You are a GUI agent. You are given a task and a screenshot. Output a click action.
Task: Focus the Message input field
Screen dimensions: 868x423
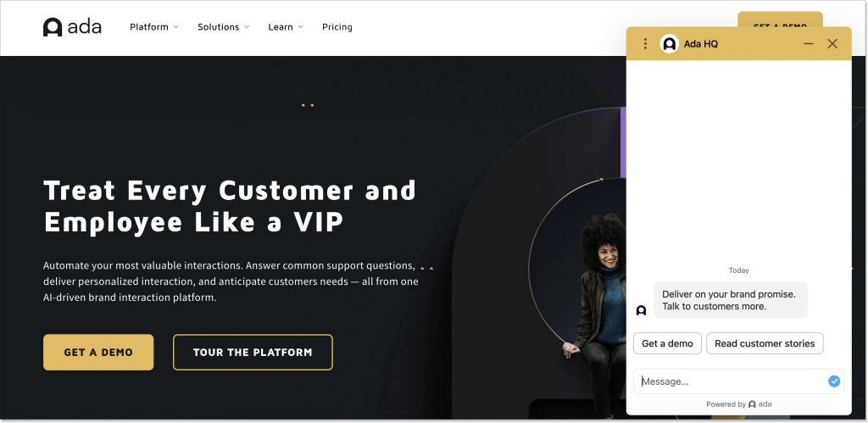(x=731, y=381)
